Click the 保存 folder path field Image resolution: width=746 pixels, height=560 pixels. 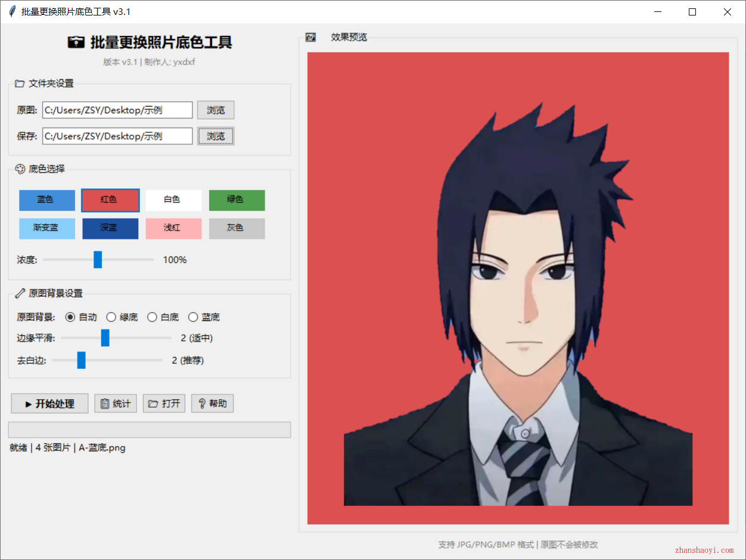[x=117, y=136]
